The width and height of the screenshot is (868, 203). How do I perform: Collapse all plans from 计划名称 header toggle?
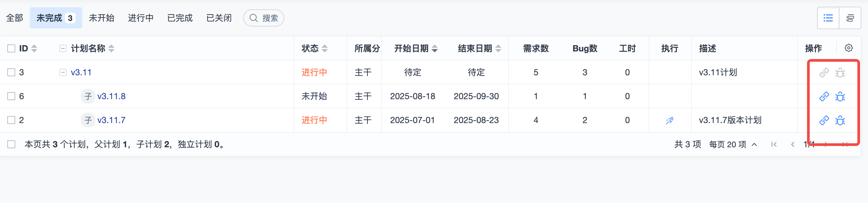63,48
